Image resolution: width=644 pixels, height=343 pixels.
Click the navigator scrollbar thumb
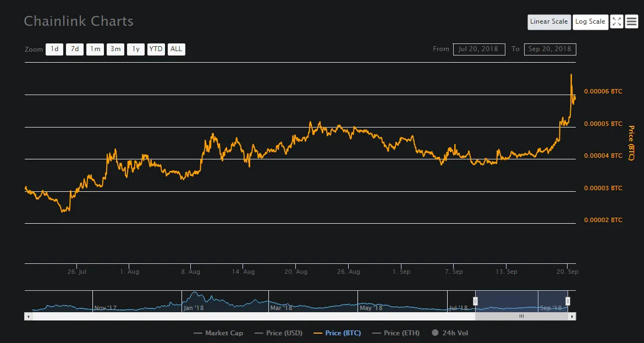pos(521,316)
